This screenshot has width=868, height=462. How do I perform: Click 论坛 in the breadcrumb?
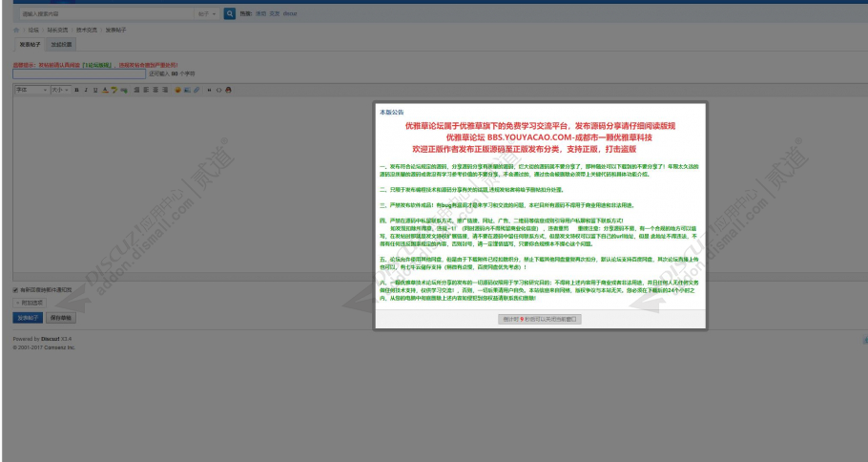[x=33, y=30]
